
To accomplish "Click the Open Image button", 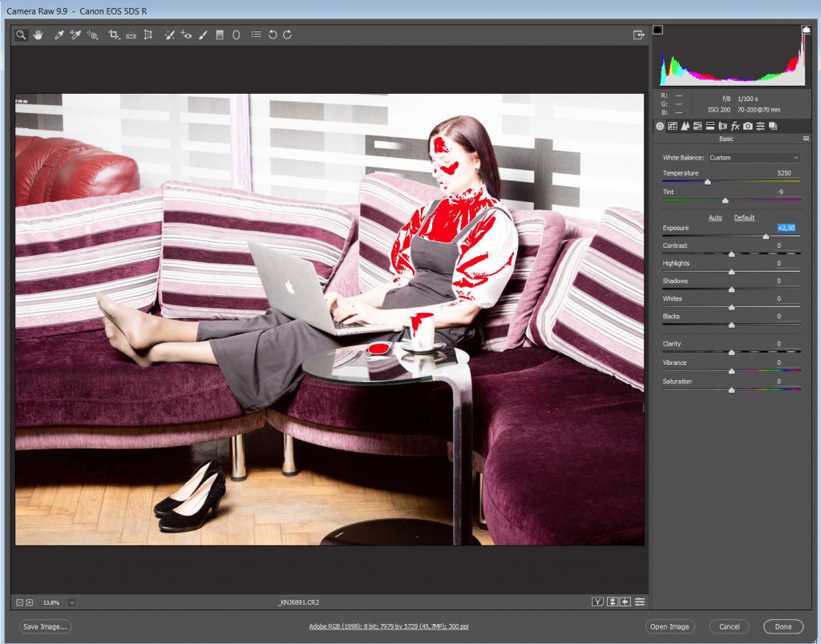I will click(x=669, y=626).
